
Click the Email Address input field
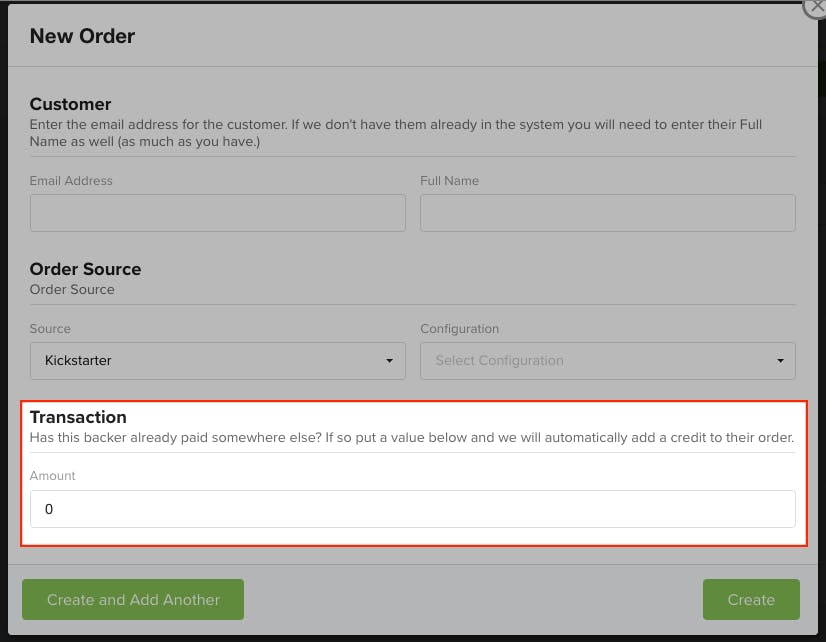218,213
